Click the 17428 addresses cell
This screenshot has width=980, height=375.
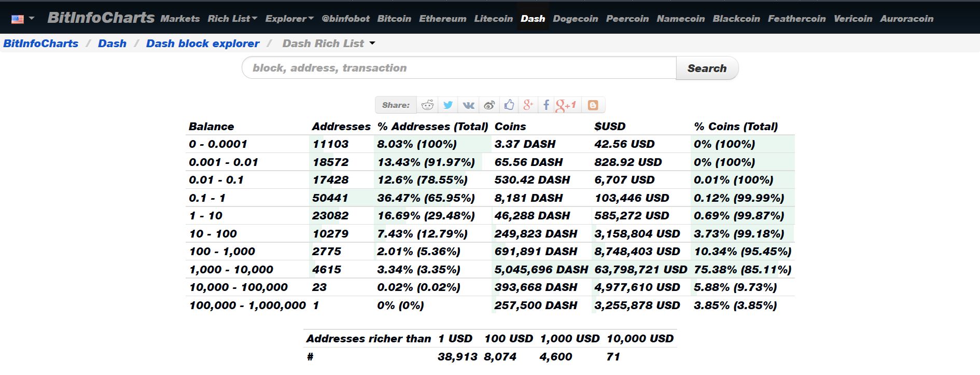click(x=330, y=180)
